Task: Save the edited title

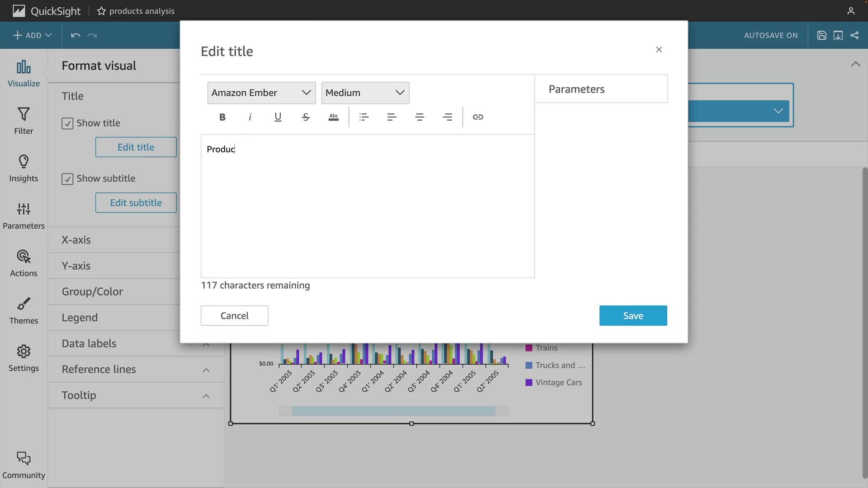Action: (633, 315)
